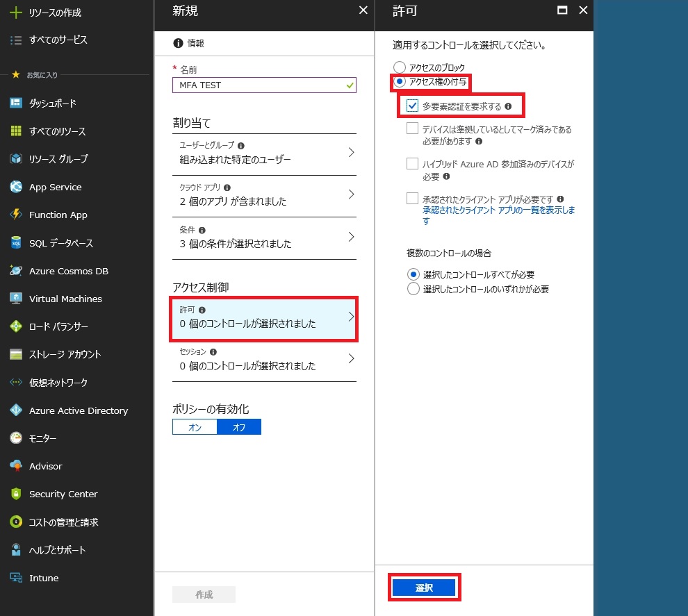Uncheck 多要素認証を要求する checkbox
688x616 pixels.
pyautogui.click(x=412, y=106)
